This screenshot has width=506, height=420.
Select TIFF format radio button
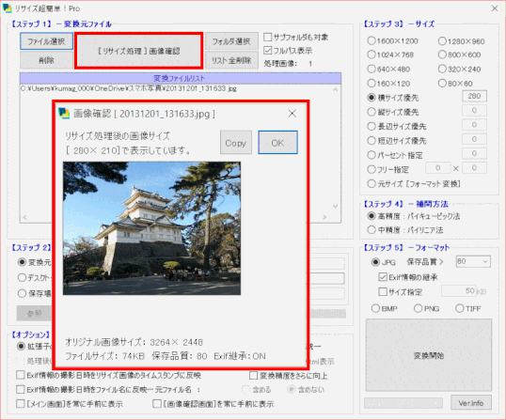click(460, 308)
